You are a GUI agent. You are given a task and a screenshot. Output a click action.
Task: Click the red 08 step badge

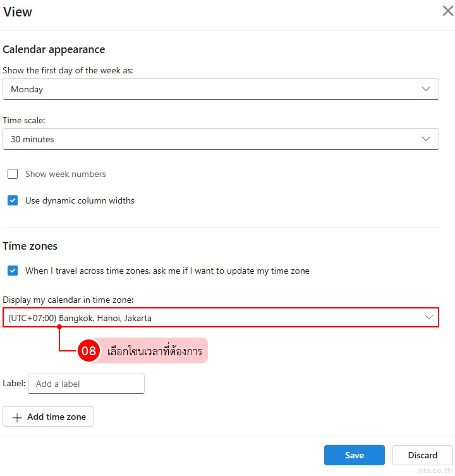click(x=89, y=351)
